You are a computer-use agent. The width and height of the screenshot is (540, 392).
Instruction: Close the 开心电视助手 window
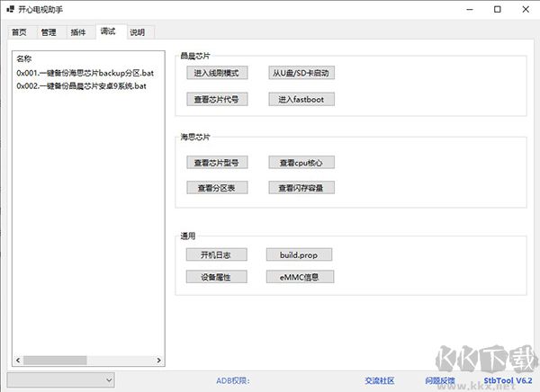[526, 9]
